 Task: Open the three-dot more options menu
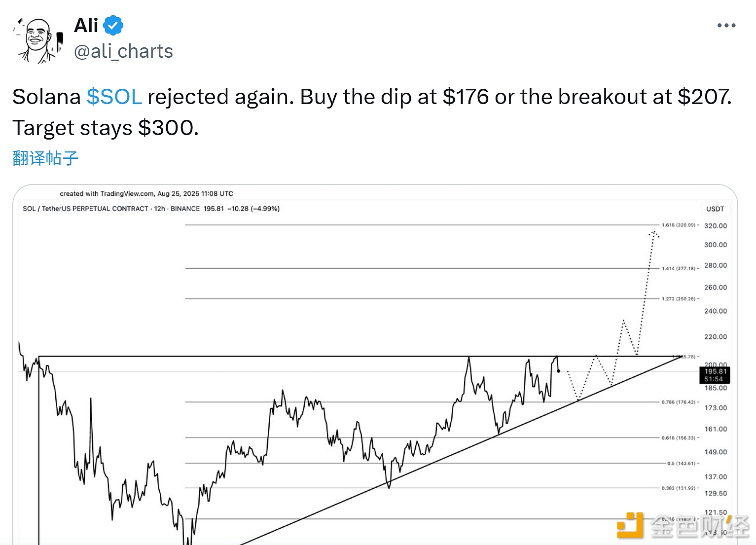pyautogui.click(x=726, y=26)
